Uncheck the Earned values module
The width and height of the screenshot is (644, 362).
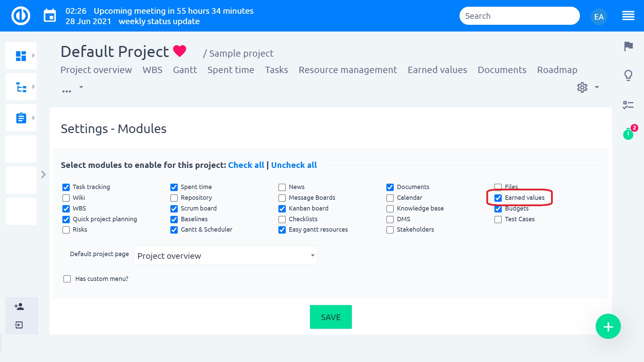coord(498,198)
